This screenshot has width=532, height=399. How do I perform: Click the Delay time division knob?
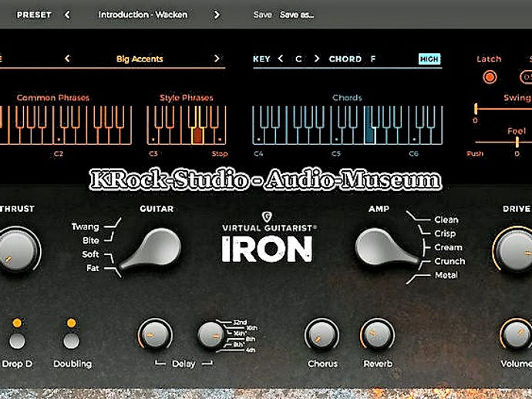tap(210, 335)
